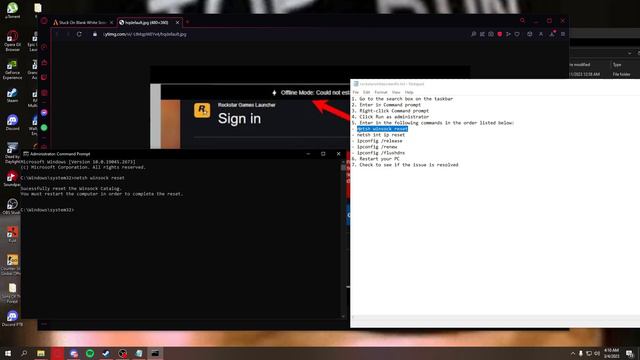Open the Notepad View menu
640x360 pixels.
coord(396,92)
